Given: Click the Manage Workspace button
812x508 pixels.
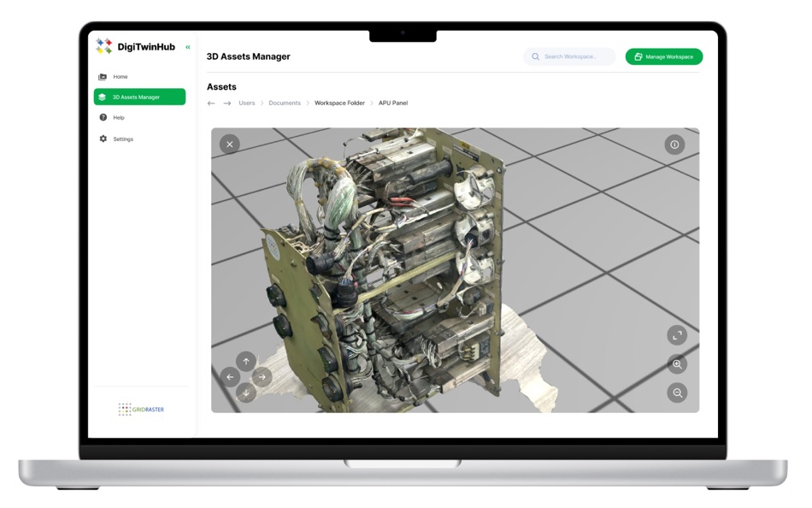Looking at the screenshot, I should click(x=664, y=56).
